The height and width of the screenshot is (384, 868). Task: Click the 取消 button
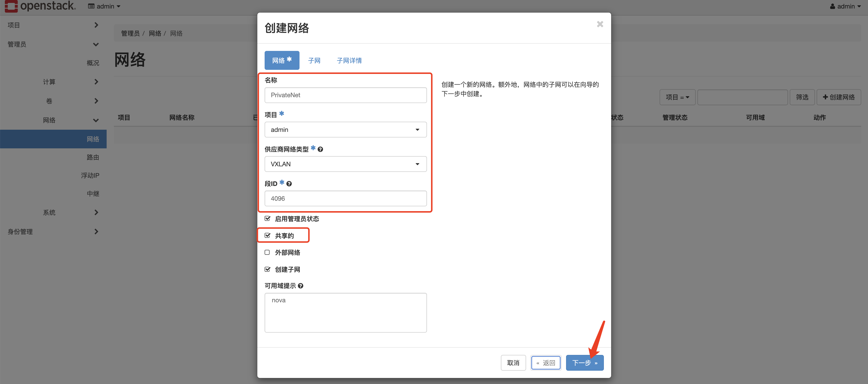tap(513, 363)
